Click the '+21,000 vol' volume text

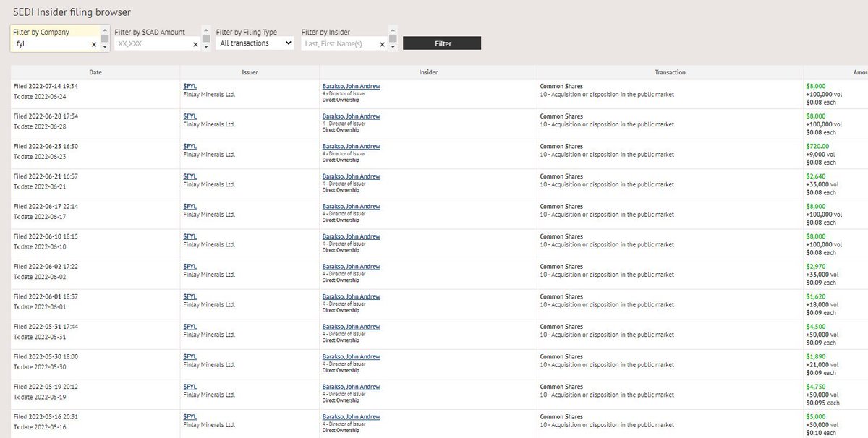click(822, 365)
